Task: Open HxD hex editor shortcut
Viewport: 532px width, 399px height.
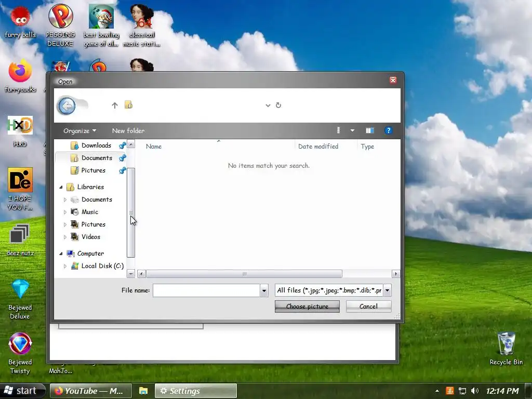Action: [20, 131]
